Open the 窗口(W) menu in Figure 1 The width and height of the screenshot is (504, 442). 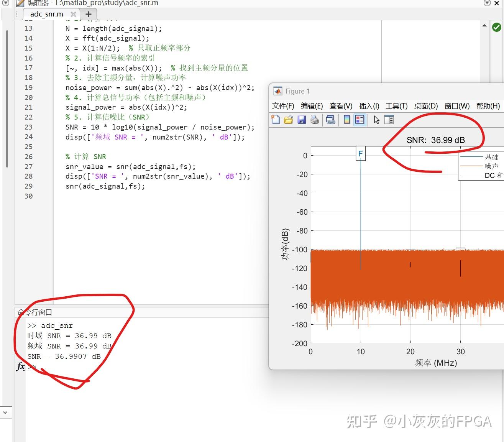[457, 106]
